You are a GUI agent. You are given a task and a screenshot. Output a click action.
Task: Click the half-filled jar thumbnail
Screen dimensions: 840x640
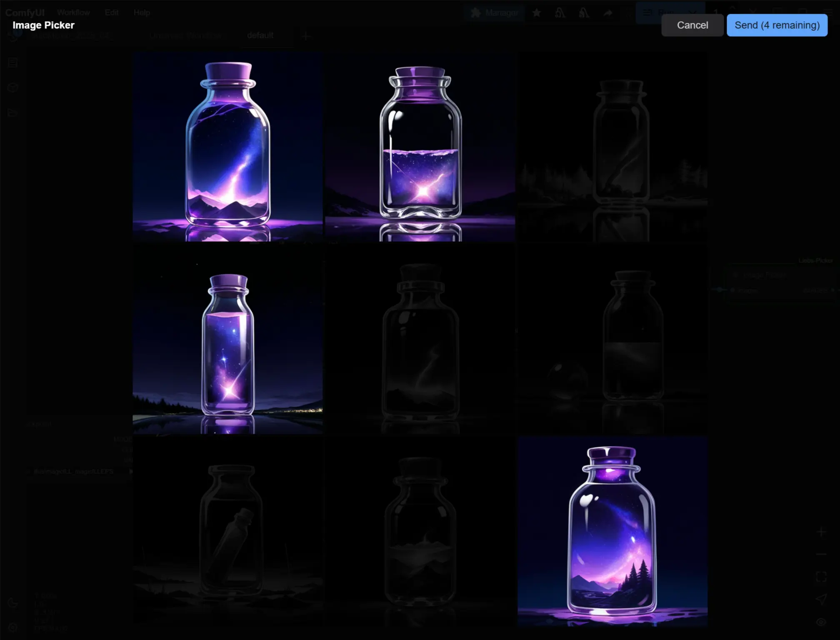point(420,147)
